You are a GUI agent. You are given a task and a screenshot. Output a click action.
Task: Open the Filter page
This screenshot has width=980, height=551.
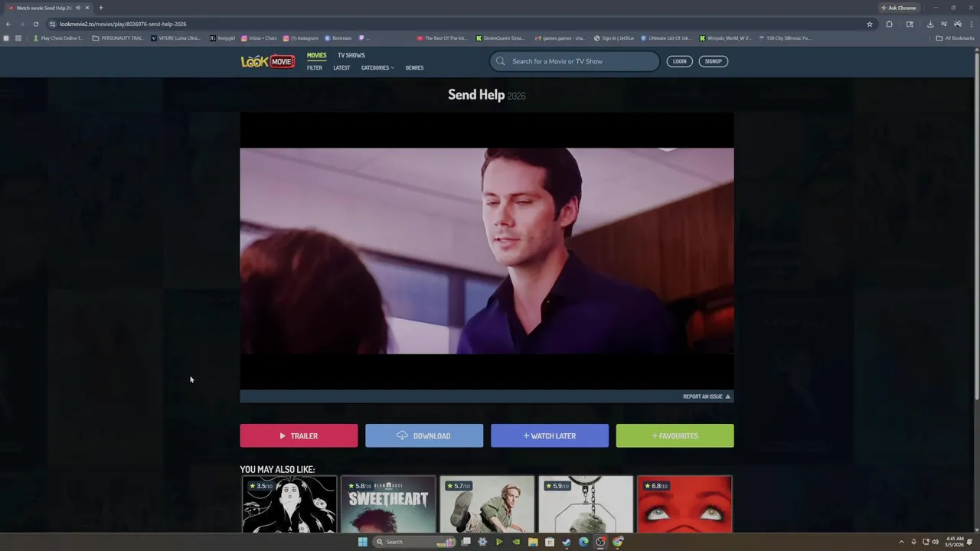point(315,67)
